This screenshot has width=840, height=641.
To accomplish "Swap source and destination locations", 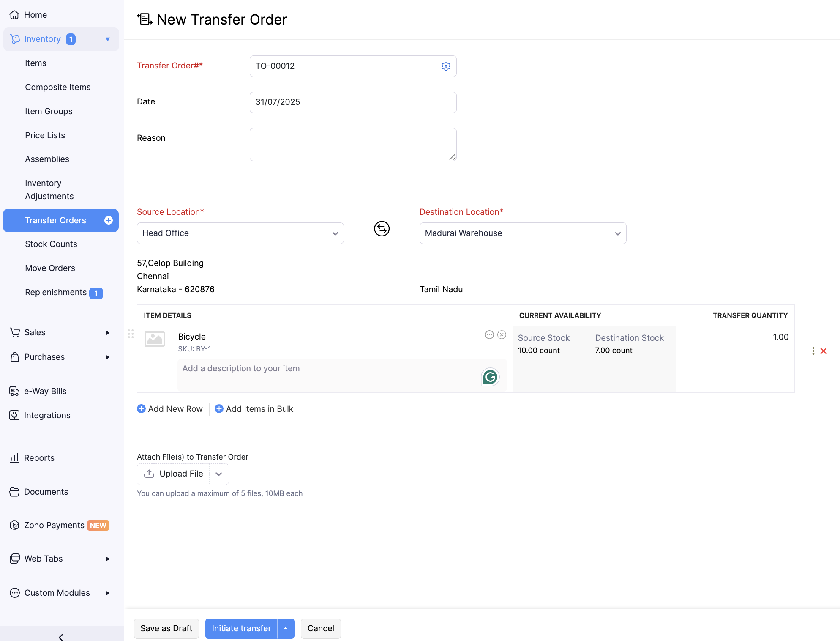I will tap(382, 229).
